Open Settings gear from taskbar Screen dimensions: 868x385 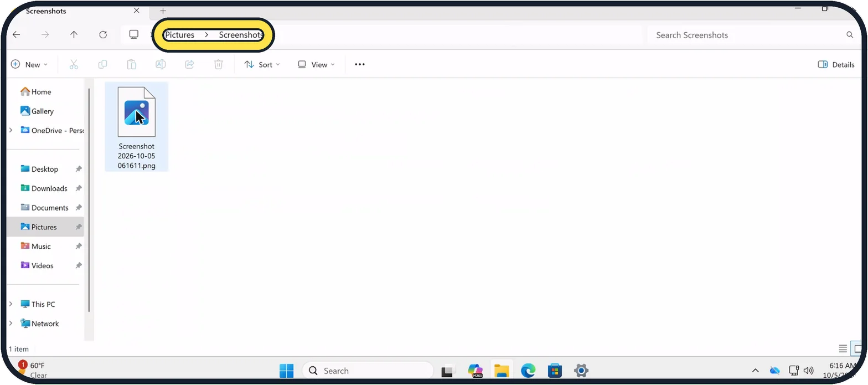[581, 371]
